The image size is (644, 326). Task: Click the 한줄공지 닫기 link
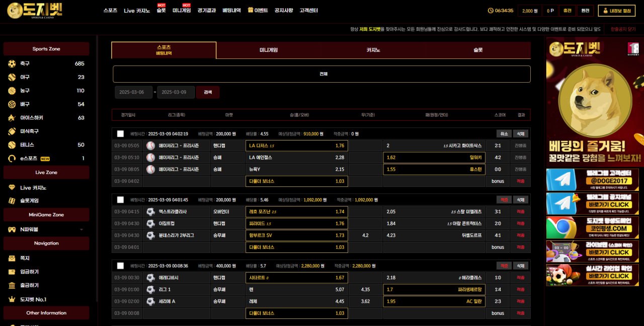click(623, 29)
